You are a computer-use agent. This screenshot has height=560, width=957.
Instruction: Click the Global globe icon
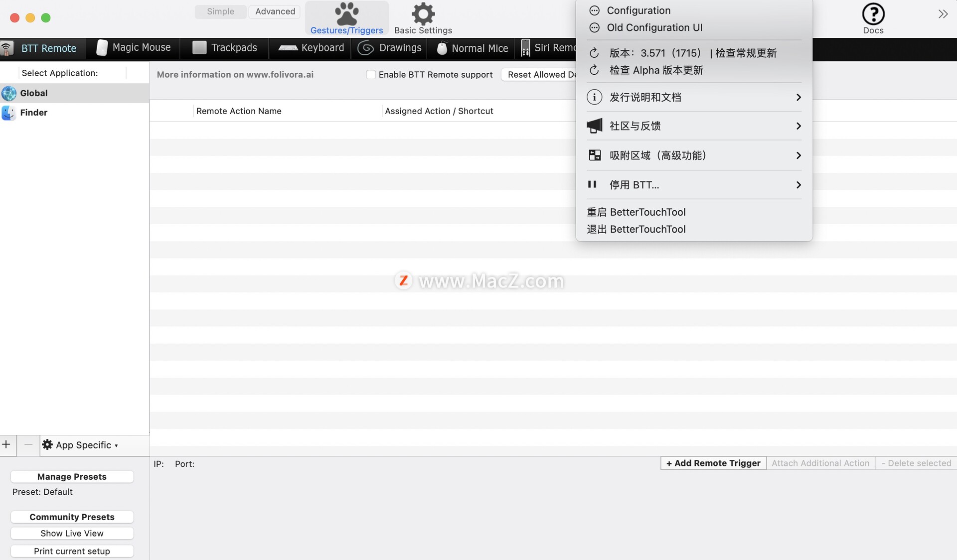click(x=9, y=93)
